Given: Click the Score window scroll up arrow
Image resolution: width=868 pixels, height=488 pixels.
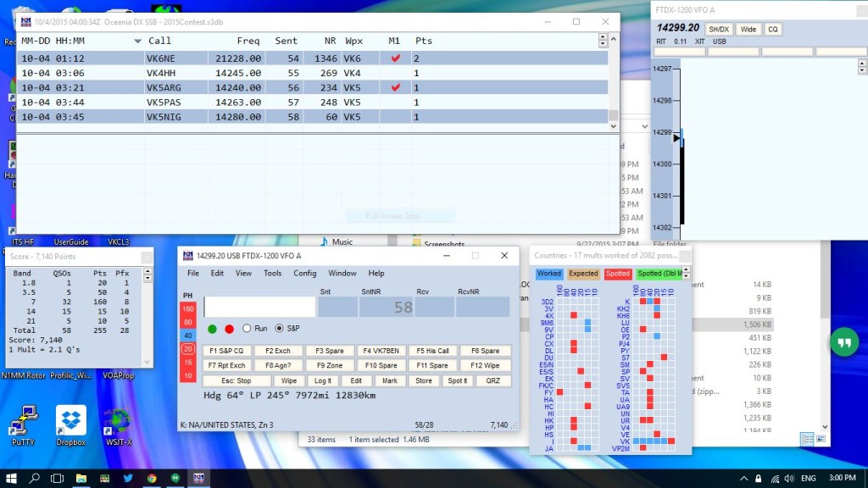Looking at the screenshot, I should click(147, 271).
